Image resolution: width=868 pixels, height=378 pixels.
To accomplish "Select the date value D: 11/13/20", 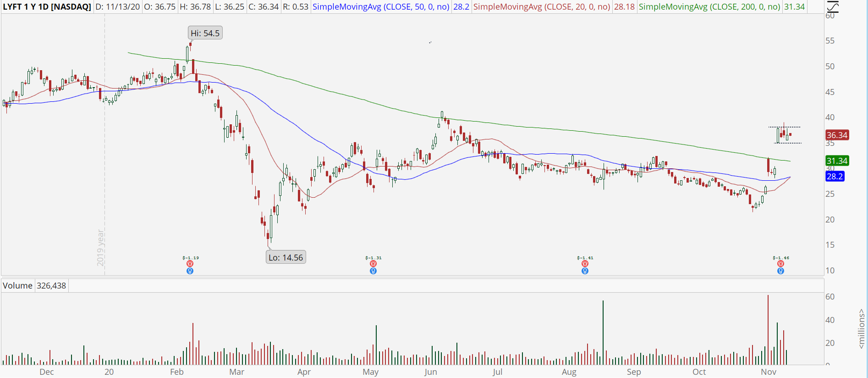I will coord(118,7).
